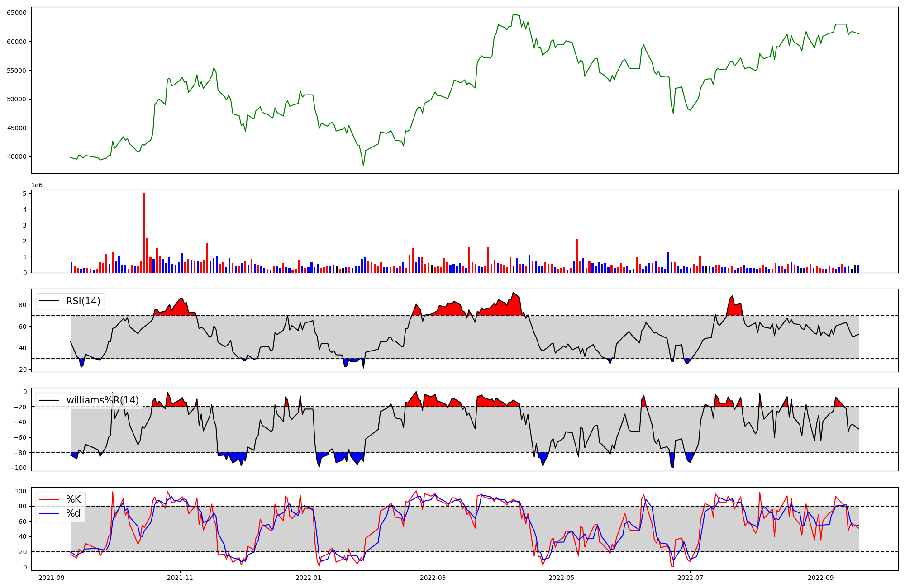The height and width of the screenshot is (588, 905).
Task: Click the 40000 price axis tick label
Action: pos(16,157)
